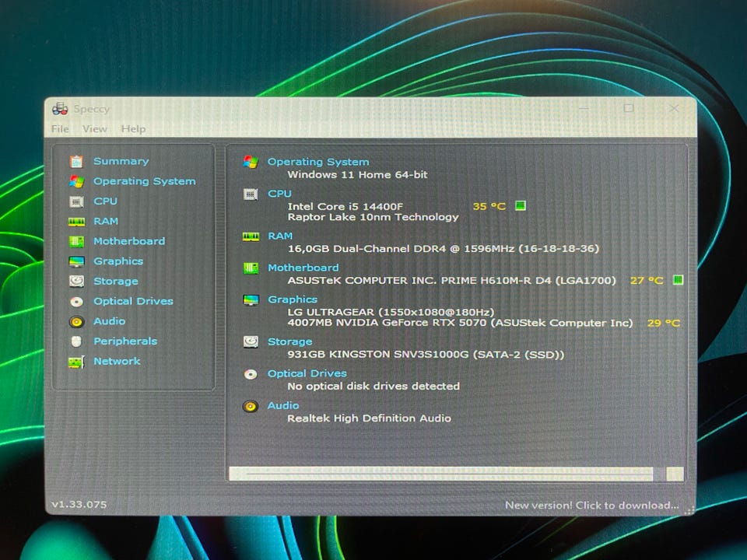Image resolution: width=747 pixels, height=560 pixels.
Task: Select the RAM stick icon in sidebar
Action: [x=76, y=222]
